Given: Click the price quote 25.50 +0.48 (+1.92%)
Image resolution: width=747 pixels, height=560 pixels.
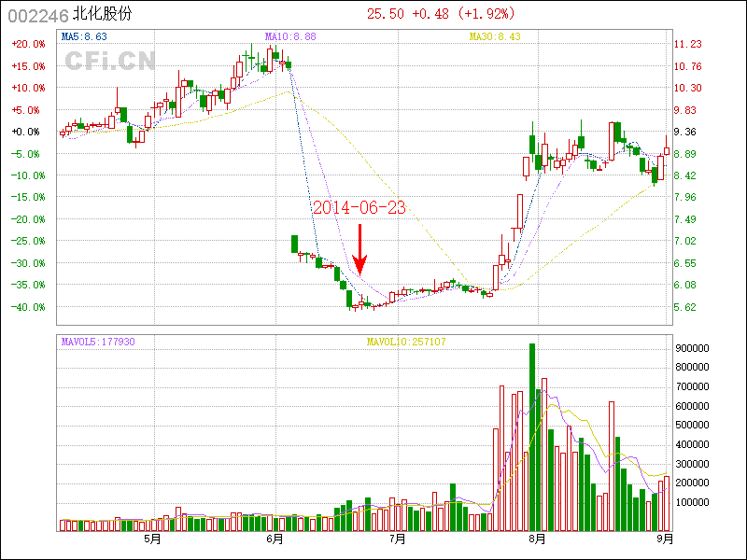Looking at the screenshot, I should pyautogui.click(x=441, y=14).
